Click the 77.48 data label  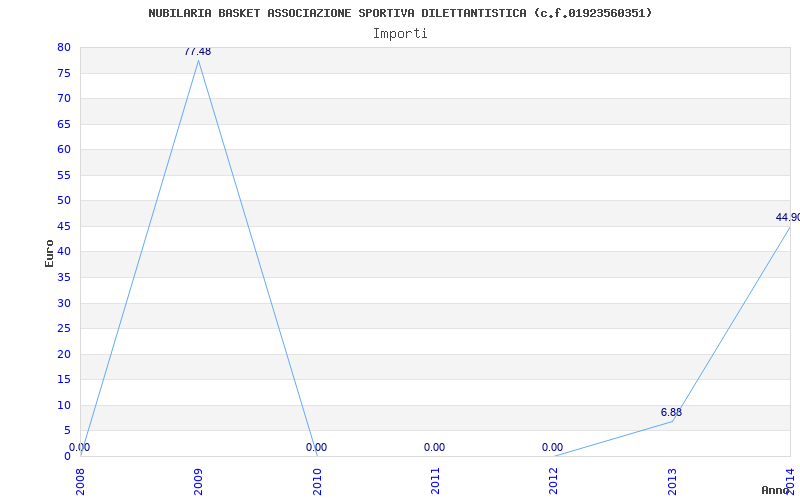click(x=197, y=52)
